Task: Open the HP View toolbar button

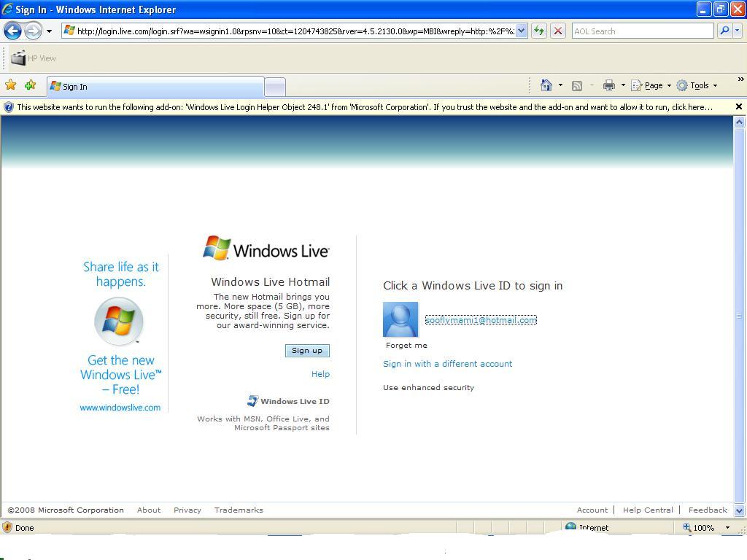Action: [x=34, y=58]
